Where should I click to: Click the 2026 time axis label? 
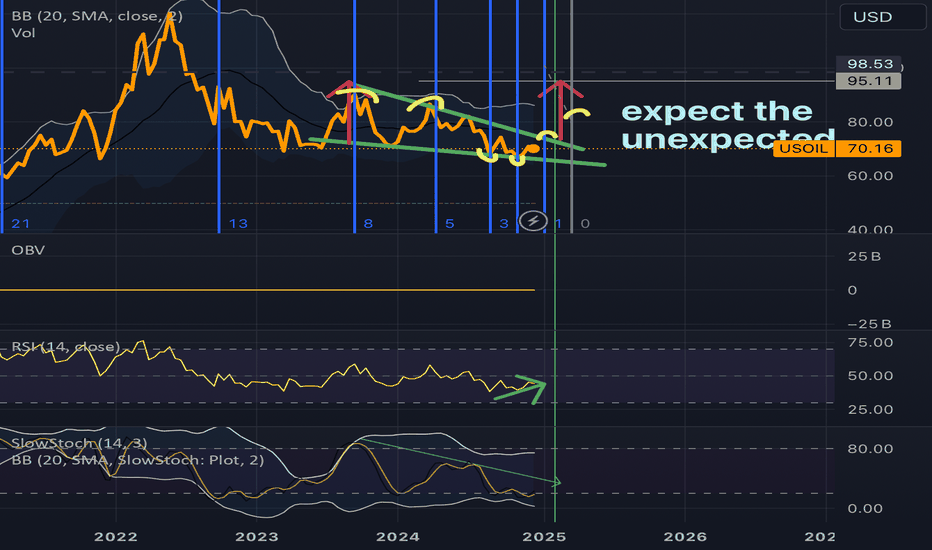(x=685, y=537)
